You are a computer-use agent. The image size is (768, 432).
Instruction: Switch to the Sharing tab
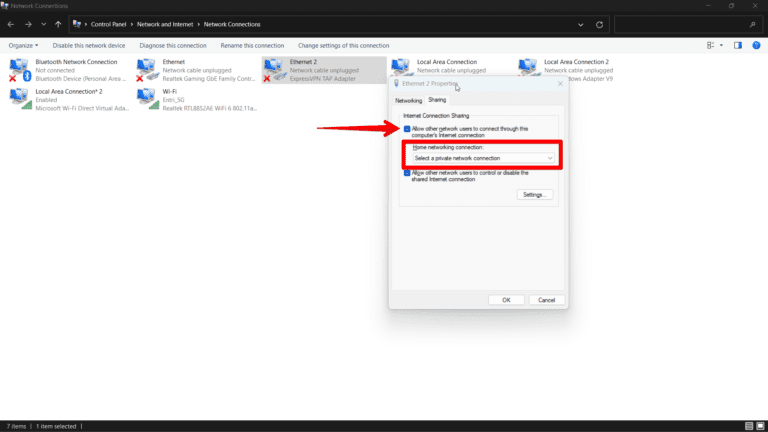[437, 100]
